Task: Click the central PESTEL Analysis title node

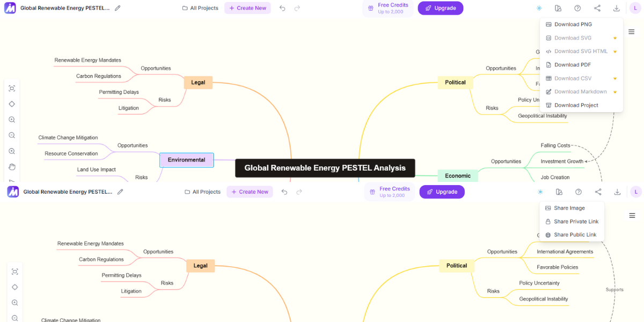Action: pyautogui.click(x=325, y=168)
